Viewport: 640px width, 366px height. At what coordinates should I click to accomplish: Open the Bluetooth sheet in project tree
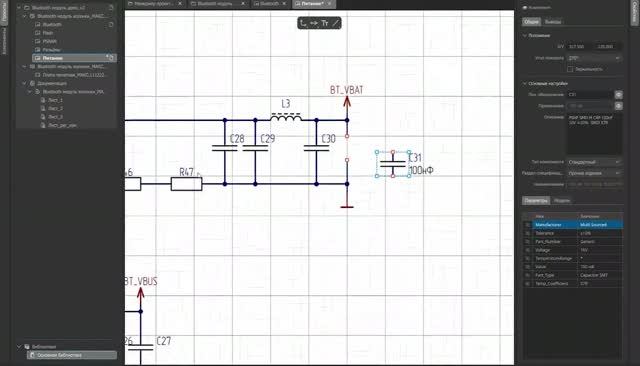[x=52, y=24]
